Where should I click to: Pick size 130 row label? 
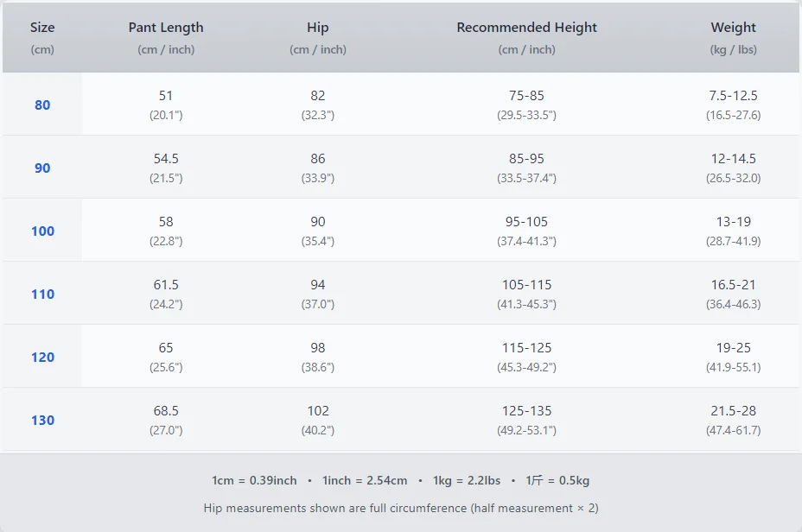pyautogui.click(x=42, y=421)
